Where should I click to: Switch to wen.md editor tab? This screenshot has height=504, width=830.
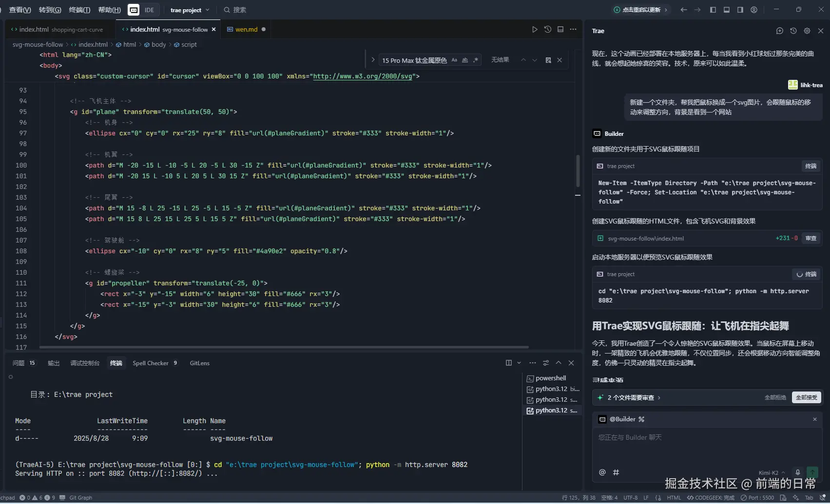pyautogui.click(x=246, y=29)
